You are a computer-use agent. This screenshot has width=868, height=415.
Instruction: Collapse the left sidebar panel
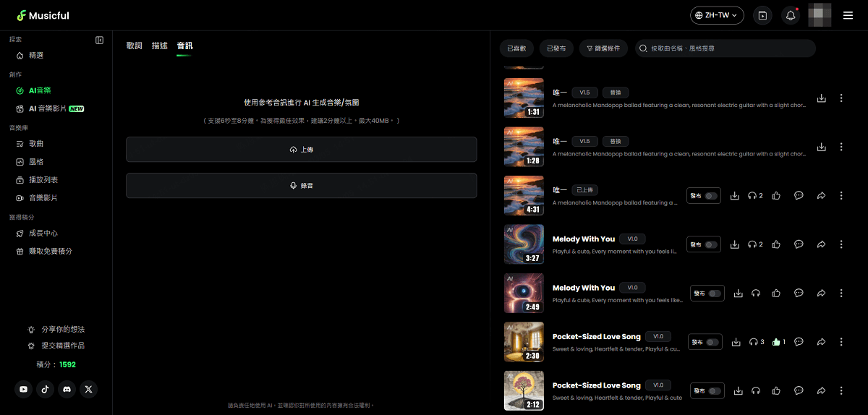100,40
